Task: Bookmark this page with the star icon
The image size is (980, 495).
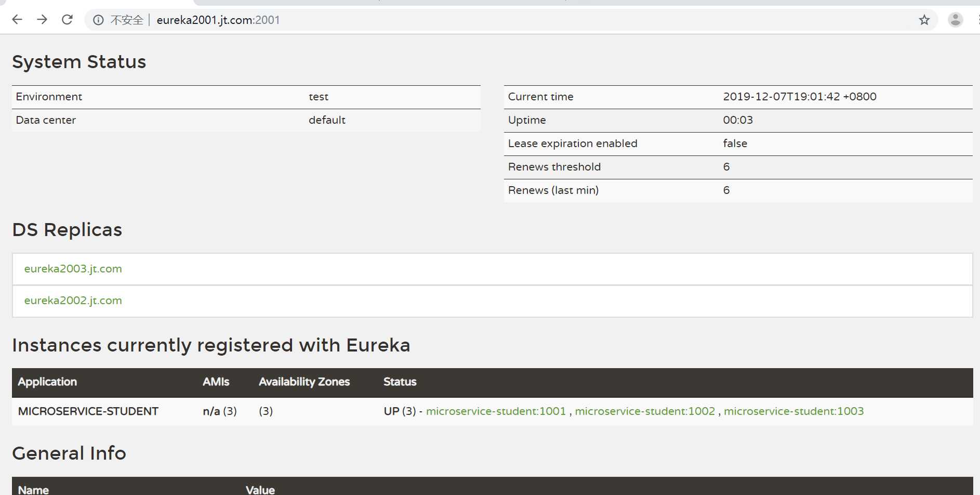Action: [924, 20]
